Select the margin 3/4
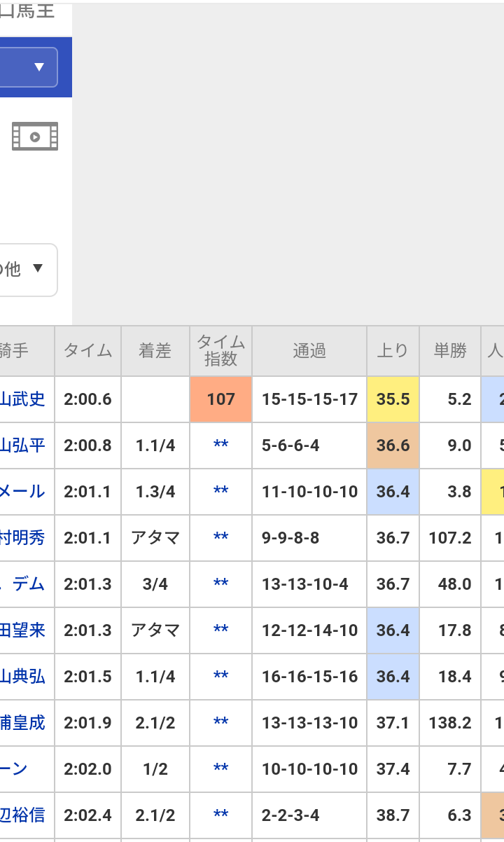Screen dimensions: 504x842 tap(155, 584)
